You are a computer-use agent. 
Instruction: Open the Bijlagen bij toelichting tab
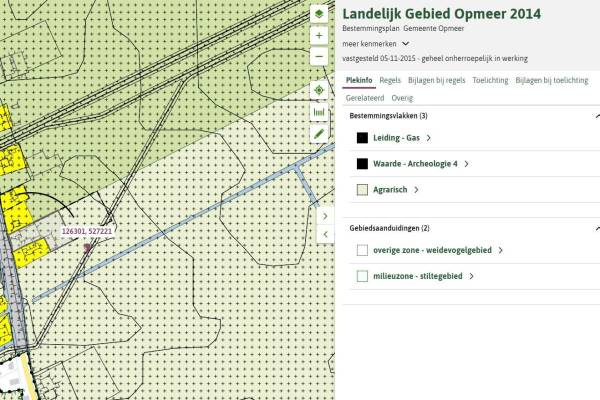(x=551, y=80)
